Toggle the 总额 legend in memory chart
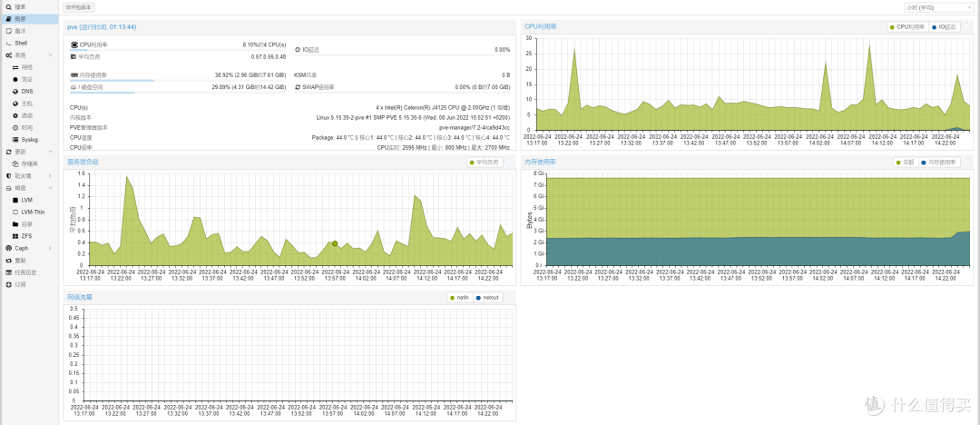 (905, 163)
